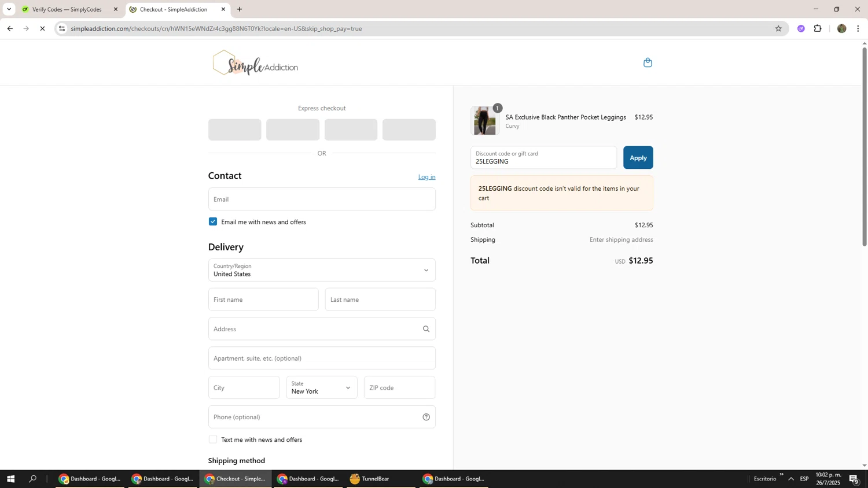Screen dimensions: 868x488
Task: Click the discount code input field
Action: pyautogui.click(x=544, y=158)
